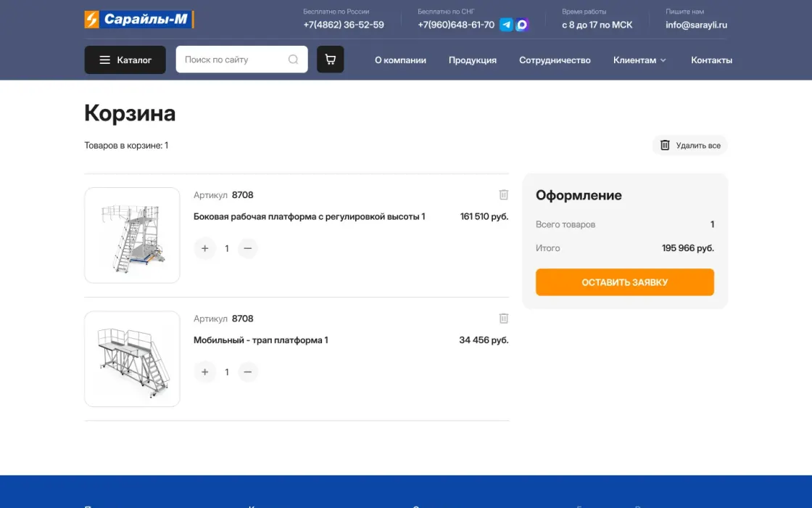This screenshot has width=812, height=508.
Task: Delete Боковая рабочая платформа item via trash icon
Action: click(503, 195)
